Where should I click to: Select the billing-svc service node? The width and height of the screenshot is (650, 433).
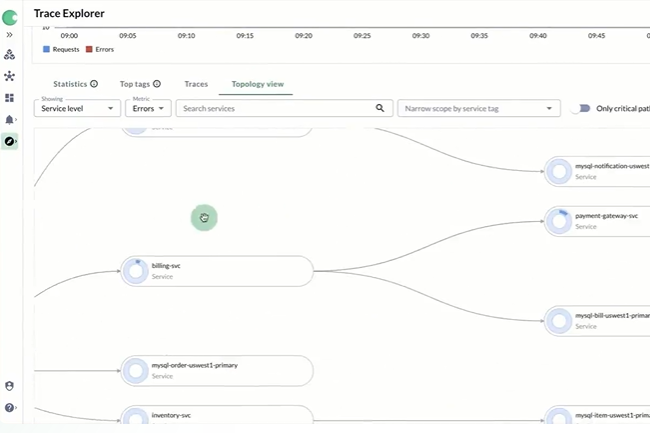click(x=217, y=271)
